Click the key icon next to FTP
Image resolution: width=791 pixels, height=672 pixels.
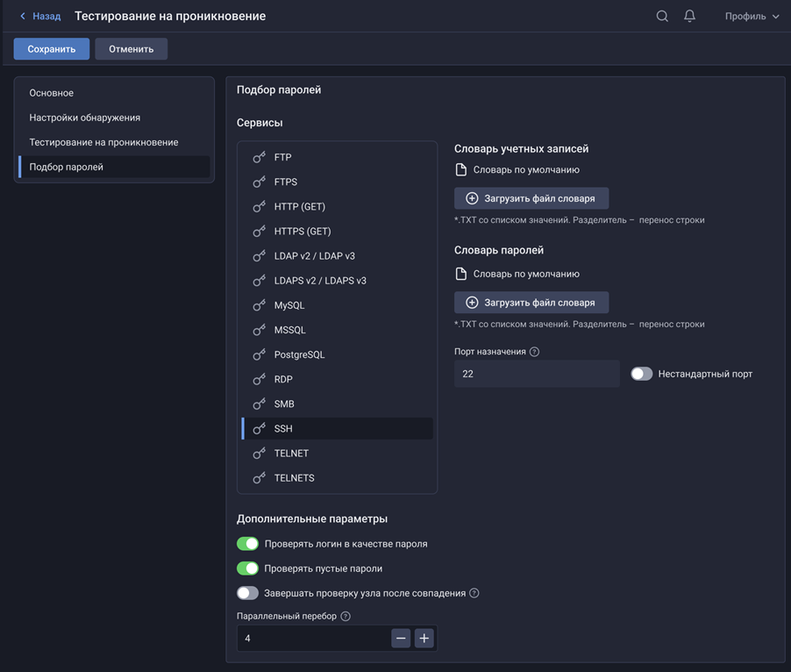tap(259, 158)
